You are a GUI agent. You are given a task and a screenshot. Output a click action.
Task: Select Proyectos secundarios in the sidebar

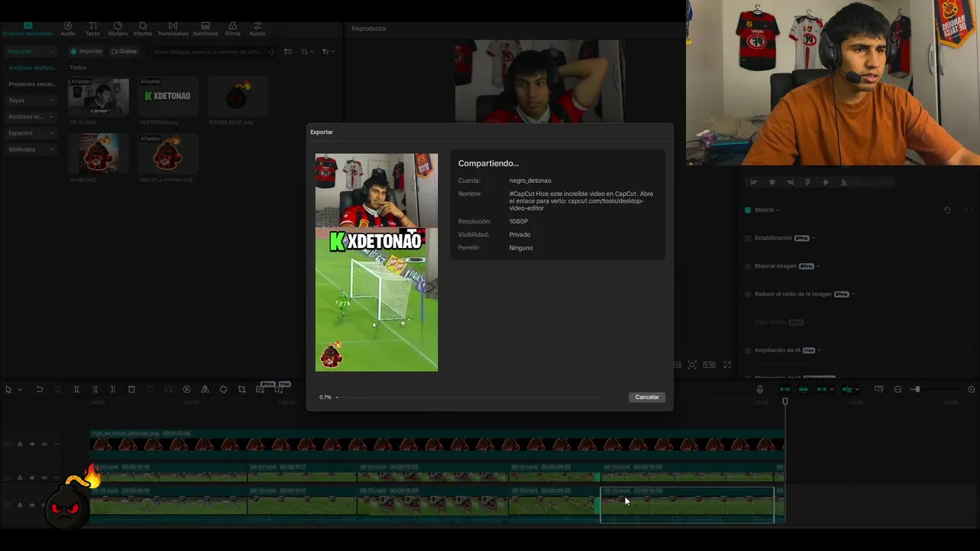31,84
